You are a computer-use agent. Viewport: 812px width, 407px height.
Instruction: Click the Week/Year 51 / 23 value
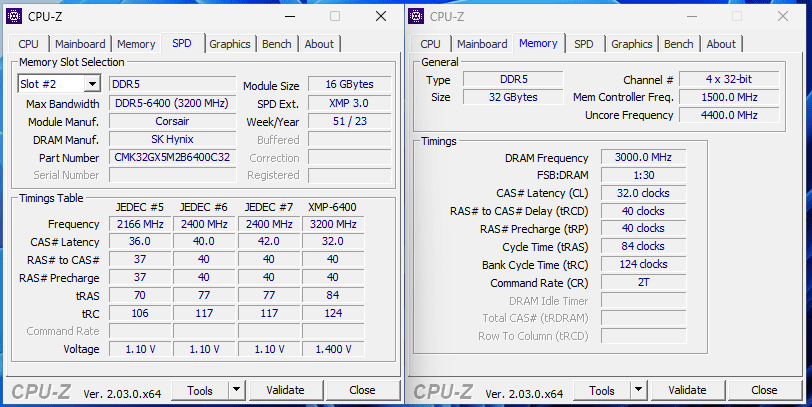(x=350, y=121)
